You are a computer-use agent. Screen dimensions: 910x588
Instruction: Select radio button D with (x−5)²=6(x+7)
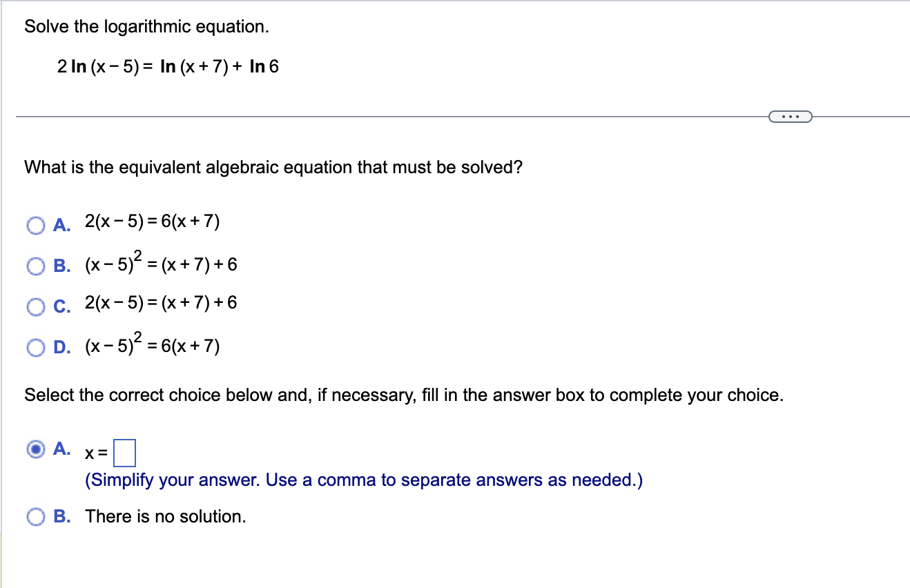35,347
